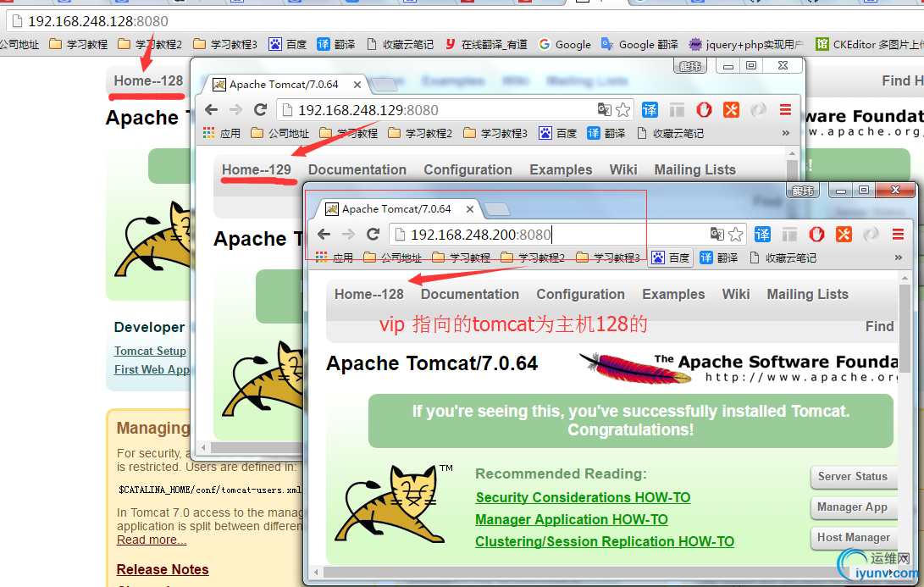Open the 学习教程 bookmark folder in the 192.168.248.200 window
Screen dimensions: 924x587
pyautogui.click(x=462, y=258)
